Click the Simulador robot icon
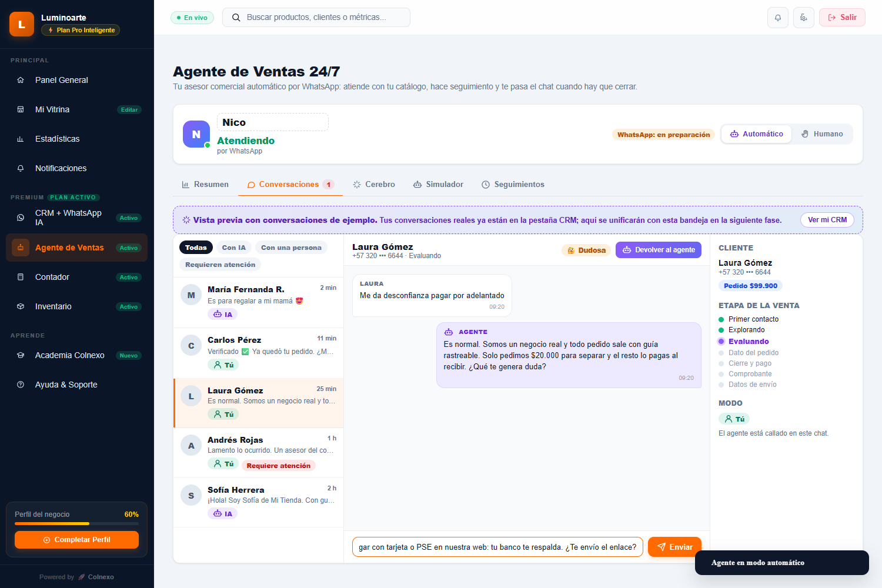 click(x=417, y=185)
